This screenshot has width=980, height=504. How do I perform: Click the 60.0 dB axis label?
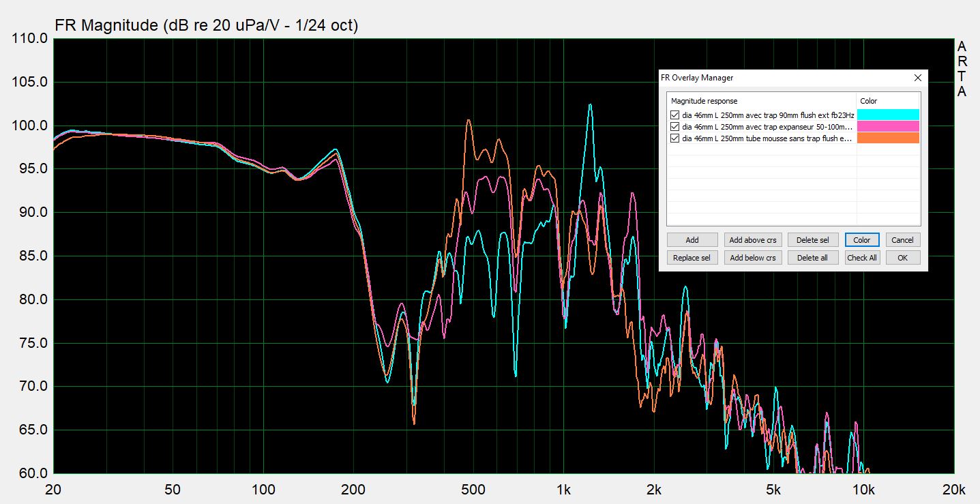click(x=32, y=473)
